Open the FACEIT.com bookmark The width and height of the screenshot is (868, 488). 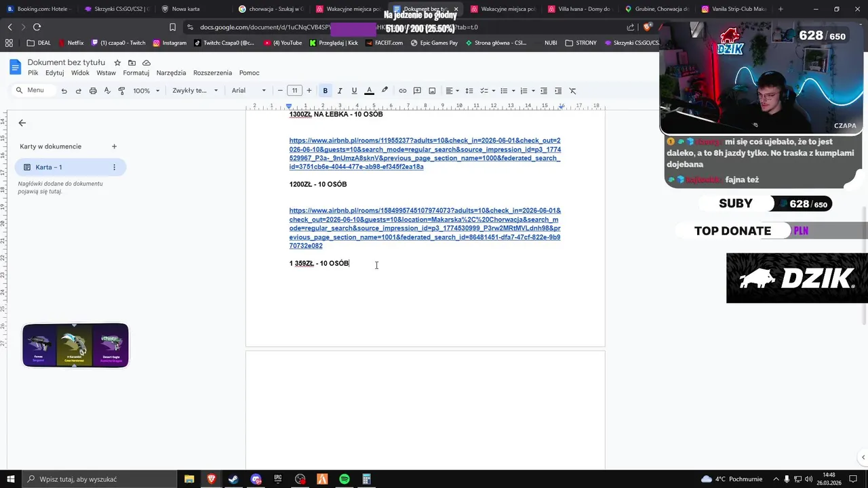click(384, 43)
